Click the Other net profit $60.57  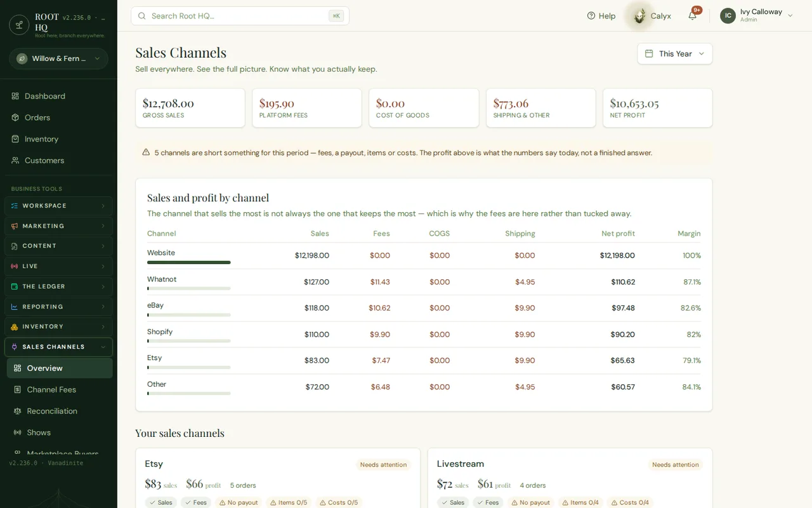623,387
